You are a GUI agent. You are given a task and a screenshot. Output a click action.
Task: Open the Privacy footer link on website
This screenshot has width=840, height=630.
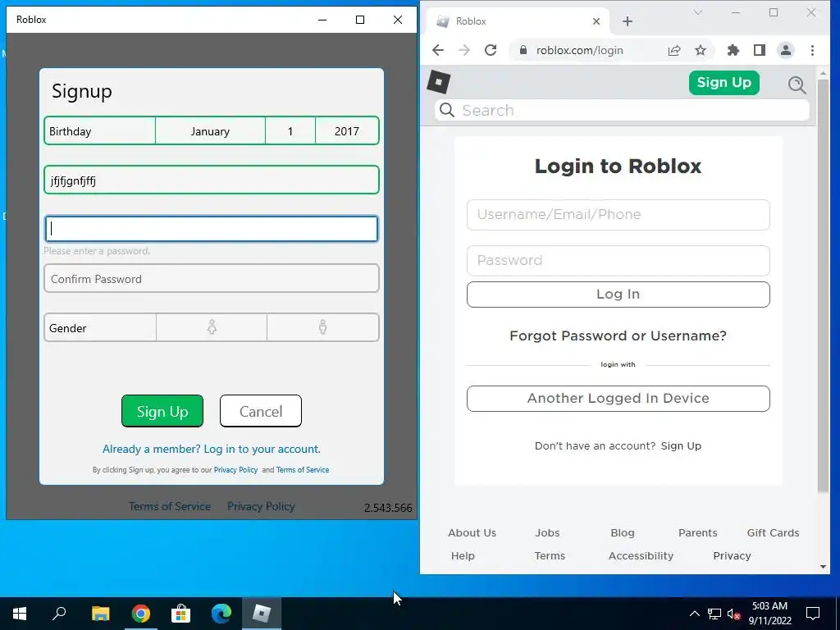732,556
